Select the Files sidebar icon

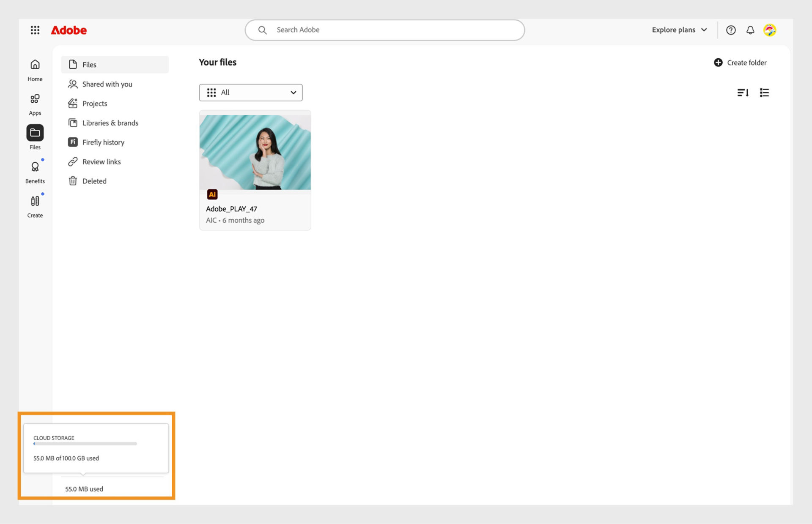coord(35,133)
